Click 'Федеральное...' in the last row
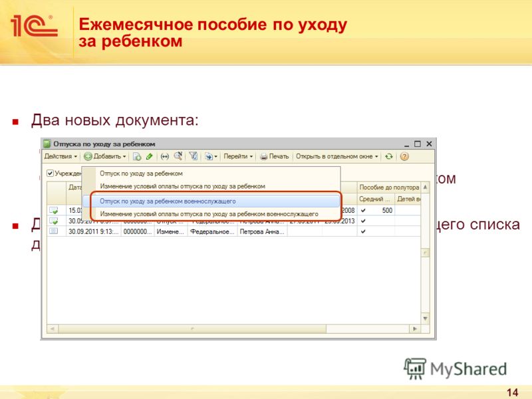 tap(212, 231)
